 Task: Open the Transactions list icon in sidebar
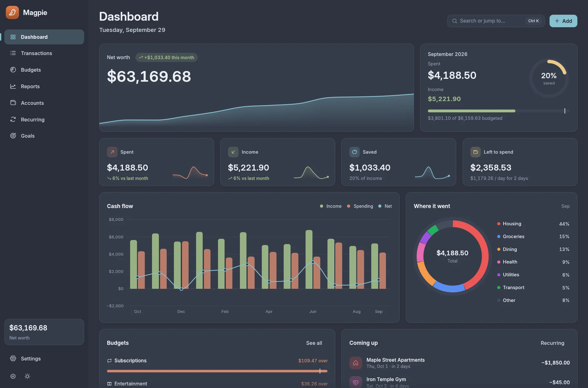pos(13,53)
